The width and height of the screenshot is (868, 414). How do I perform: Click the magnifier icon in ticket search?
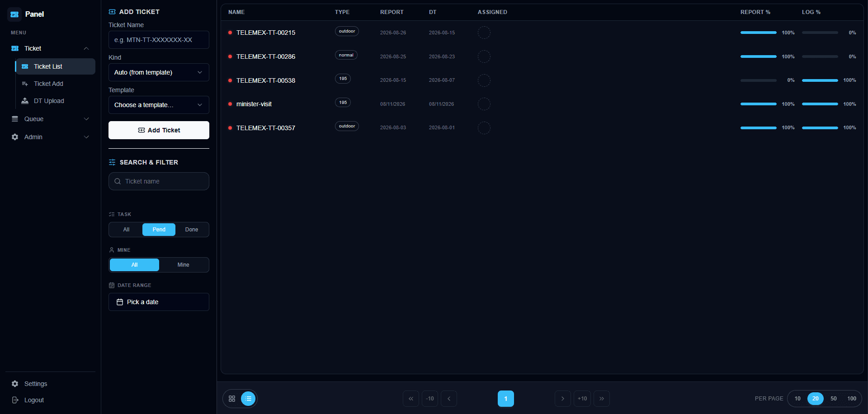(x=118, y=181)
